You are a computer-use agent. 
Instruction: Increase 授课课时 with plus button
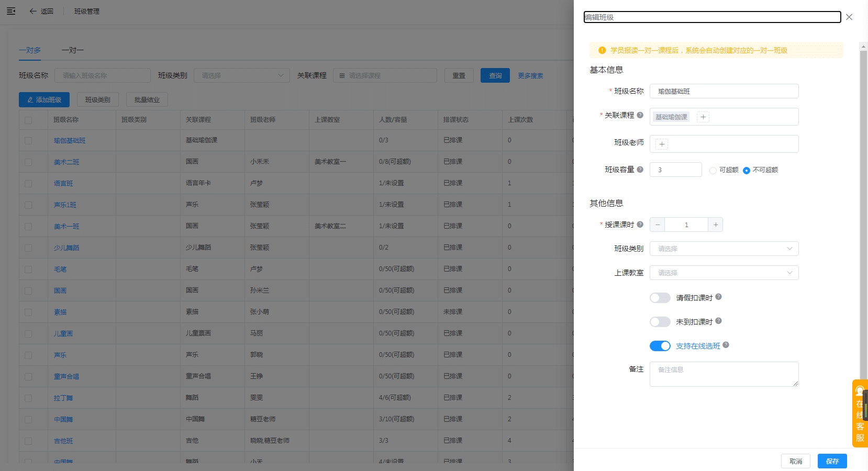click(715, 225)
